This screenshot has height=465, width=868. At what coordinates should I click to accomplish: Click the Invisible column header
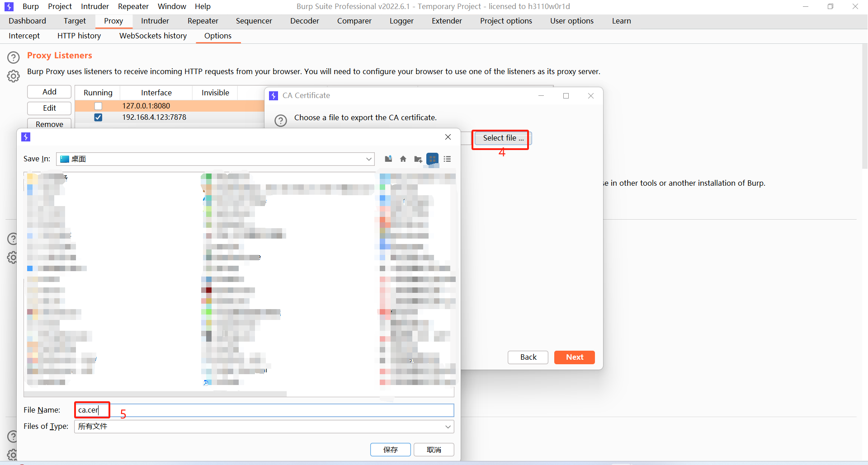[x=215, y=93]
